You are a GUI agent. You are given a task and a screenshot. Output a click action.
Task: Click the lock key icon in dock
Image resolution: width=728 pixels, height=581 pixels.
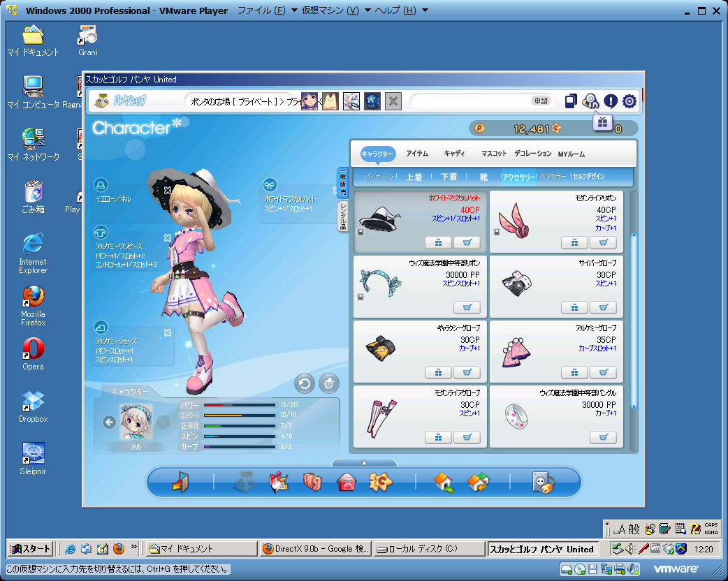point(543,482)
